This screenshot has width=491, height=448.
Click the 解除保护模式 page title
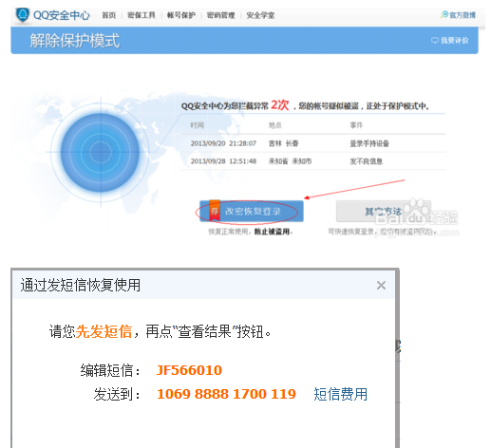click(75, 41)
